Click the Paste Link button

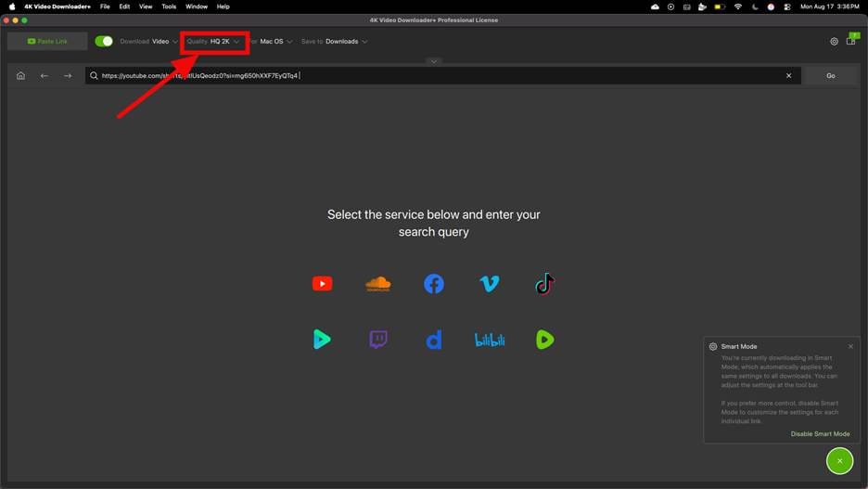pos(47,41)
